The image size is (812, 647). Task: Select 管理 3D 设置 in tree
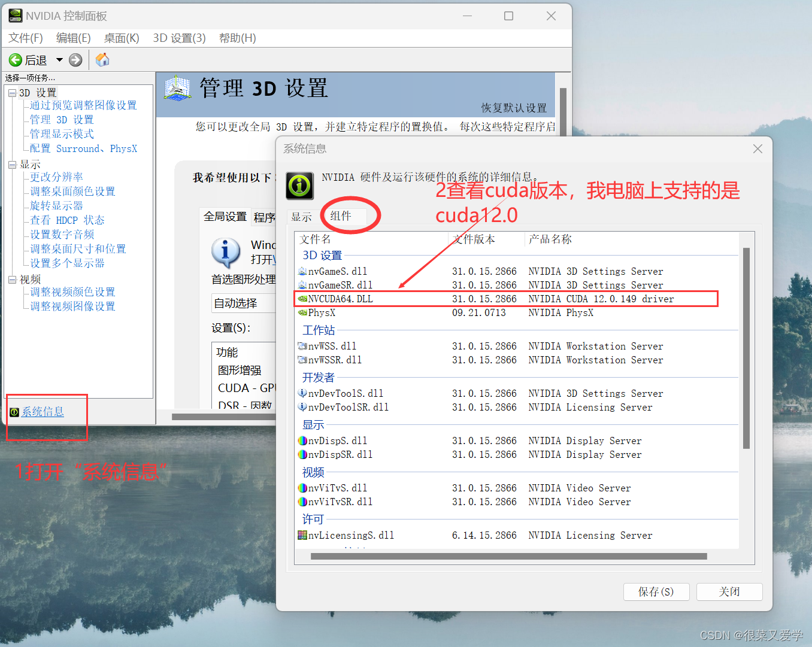point(62,120)
